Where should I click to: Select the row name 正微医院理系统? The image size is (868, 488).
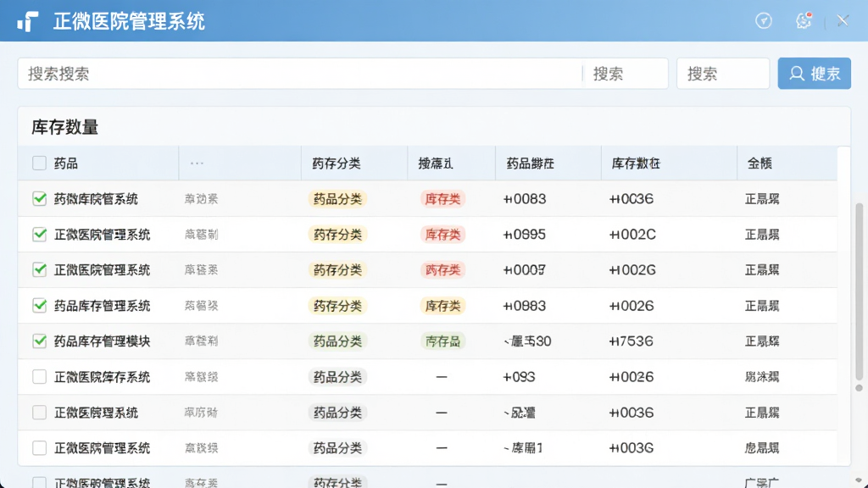[96, 413]
